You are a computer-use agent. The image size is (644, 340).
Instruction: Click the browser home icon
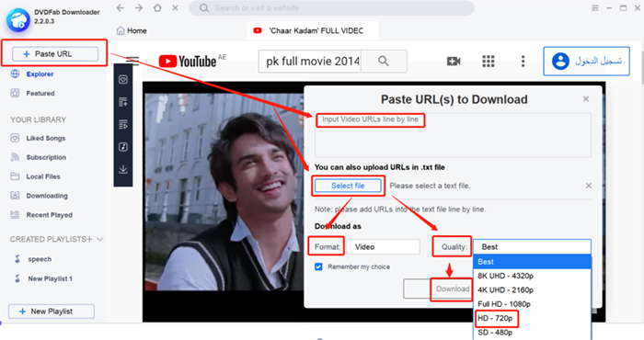[x=157, y=7]
